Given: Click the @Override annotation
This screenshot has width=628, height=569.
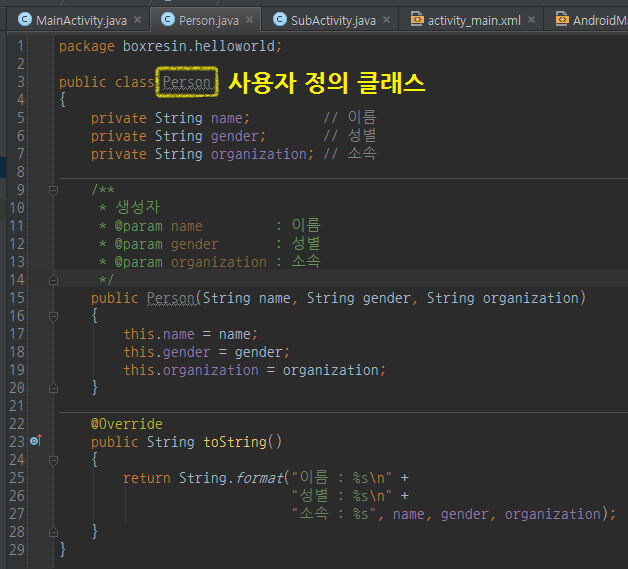Looking at the screenshot, I should [x=127, y=424].
